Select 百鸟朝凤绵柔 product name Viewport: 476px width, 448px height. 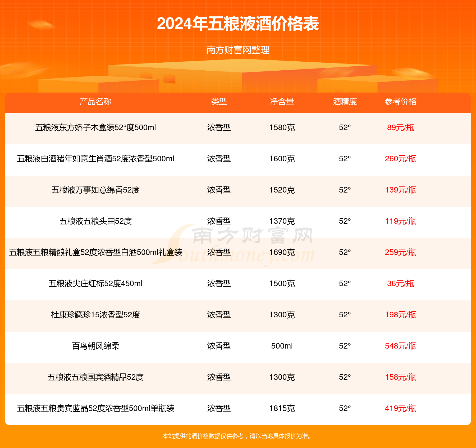pos(95,346)
